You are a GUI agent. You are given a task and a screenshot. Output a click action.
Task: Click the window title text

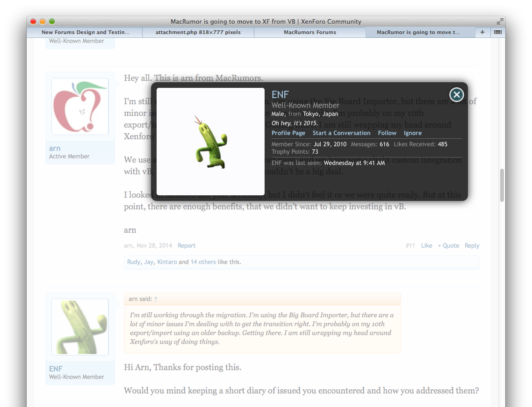click(x=266, y=21)
